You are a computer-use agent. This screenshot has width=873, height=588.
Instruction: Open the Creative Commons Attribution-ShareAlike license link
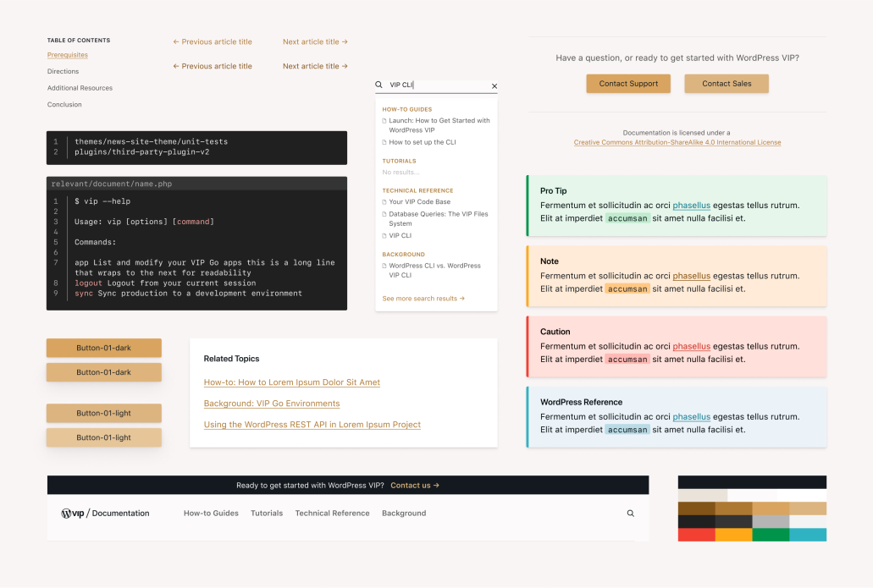(677, 142)
